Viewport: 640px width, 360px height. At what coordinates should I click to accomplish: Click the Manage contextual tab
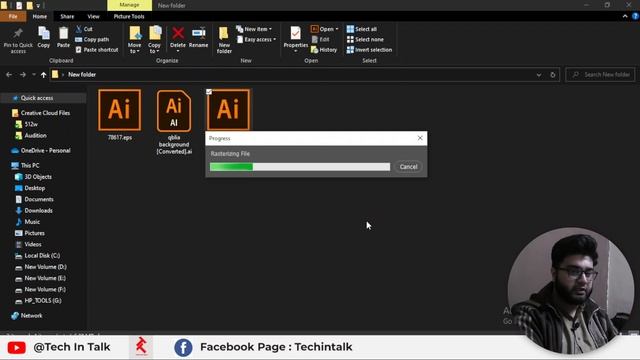129,5
